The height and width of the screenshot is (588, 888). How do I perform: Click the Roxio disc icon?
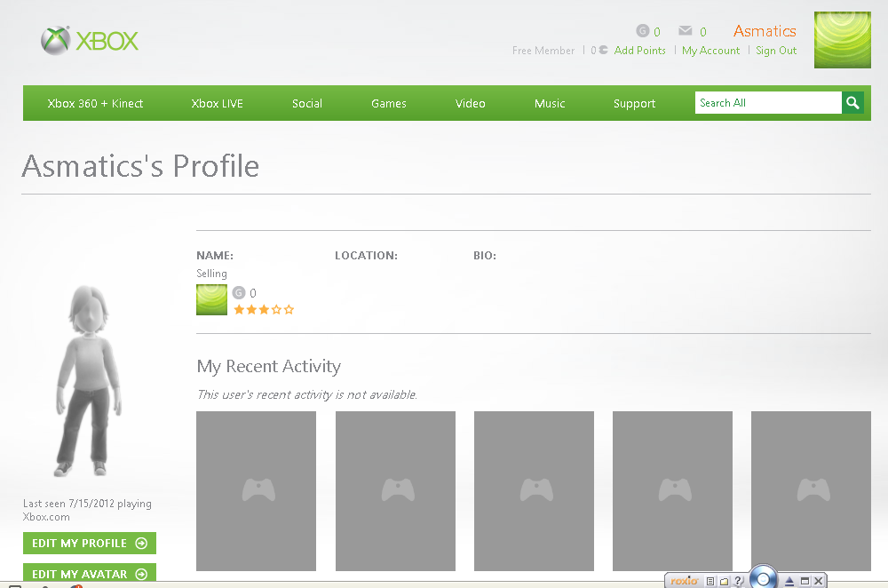tap(763, 578)
